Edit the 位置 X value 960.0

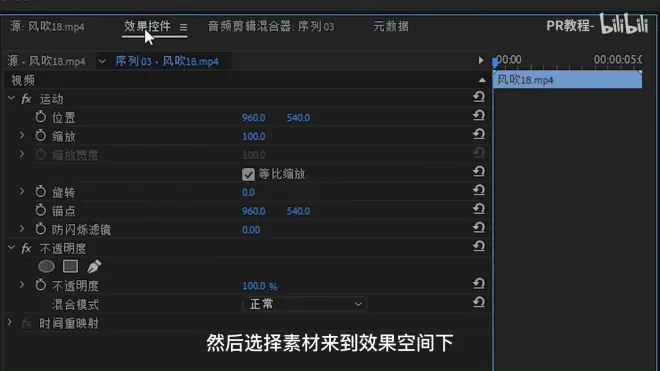pyautogui.click(x=253, y=118)
